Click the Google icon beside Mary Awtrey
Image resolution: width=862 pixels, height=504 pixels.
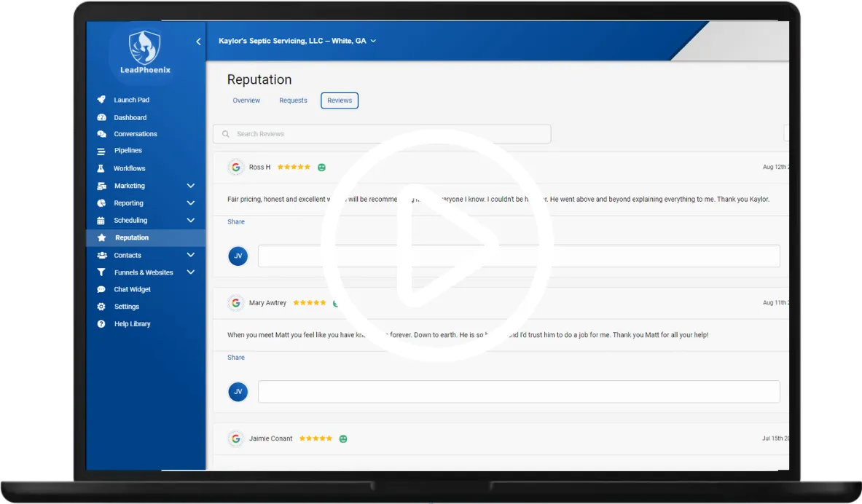point(236,303)
